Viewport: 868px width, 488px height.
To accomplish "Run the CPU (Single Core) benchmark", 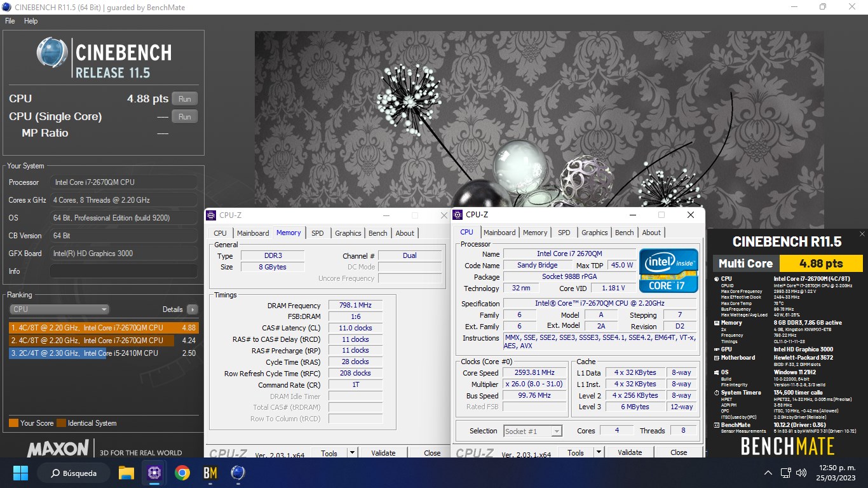I will point(184,116).
